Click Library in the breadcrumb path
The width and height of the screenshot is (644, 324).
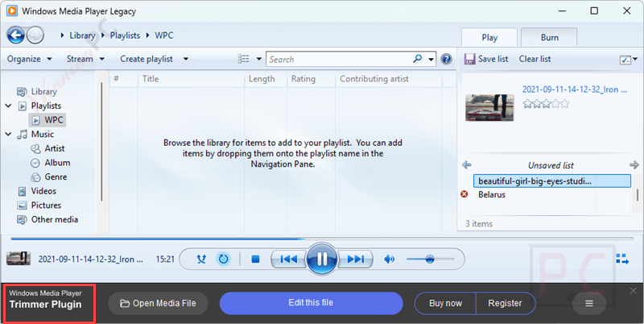(82, 35)
